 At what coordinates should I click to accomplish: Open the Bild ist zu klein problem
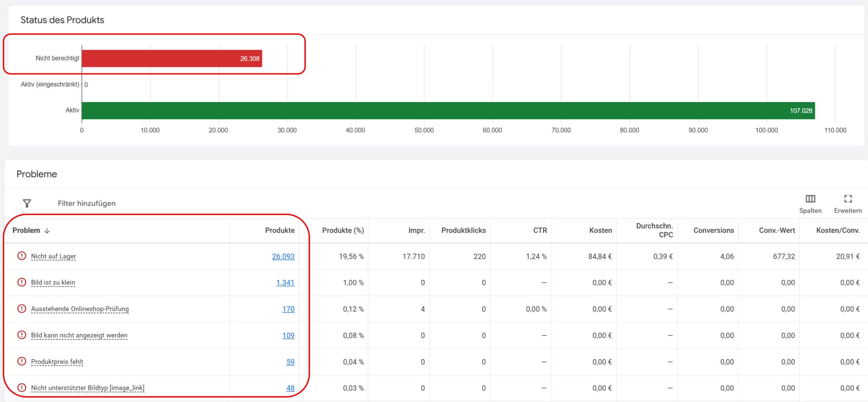pos(53,283)
